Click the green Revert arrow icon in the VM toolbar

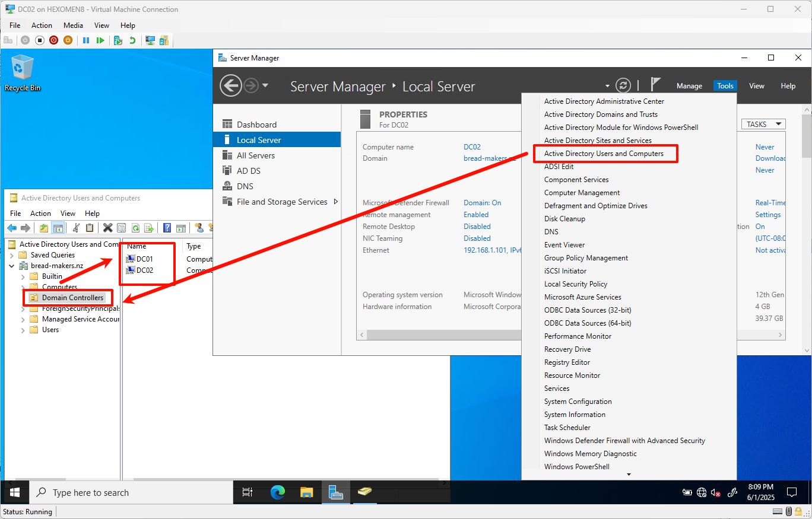(x=132, y=40)
